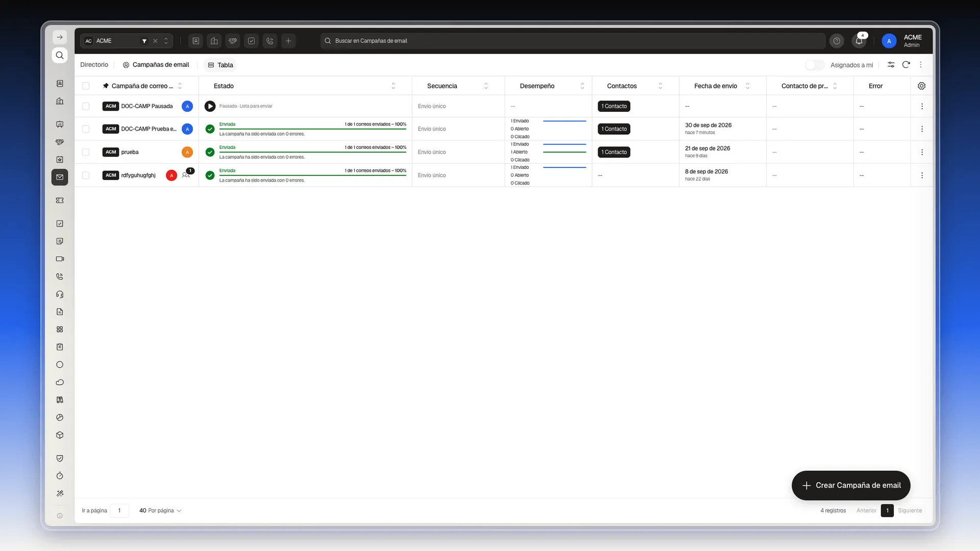Sort by the Fecha de envío column

click(748, 86)
